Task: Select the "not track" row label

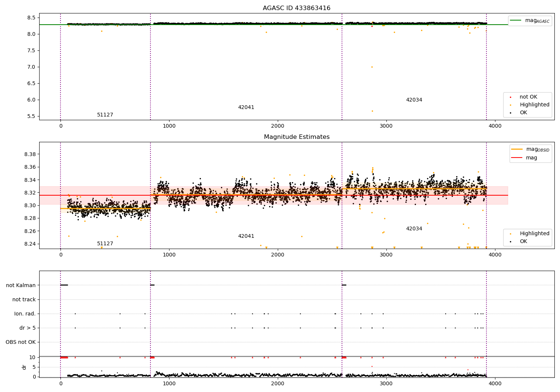Action: (x=24, y=299)
